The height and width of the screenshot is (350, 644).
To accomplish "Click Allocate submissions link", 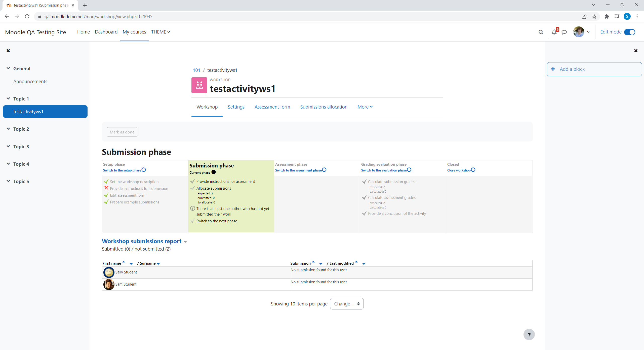I will pos(214,188).
